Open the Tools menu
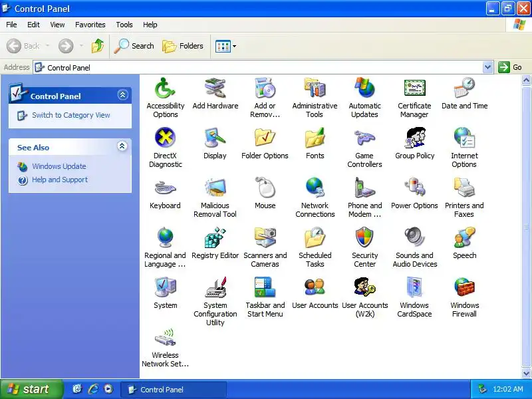Viewport: 532px width, 399px height. (x=124, y=25)
